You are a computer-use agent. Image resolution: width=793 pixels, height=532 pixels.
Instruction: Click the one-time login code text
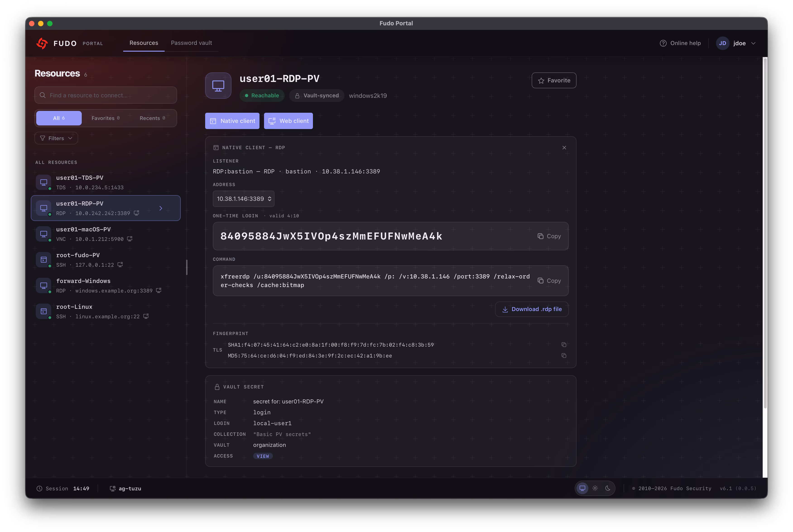[331, 236]
